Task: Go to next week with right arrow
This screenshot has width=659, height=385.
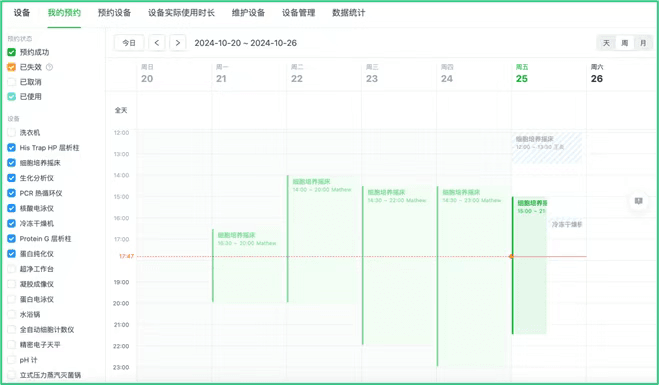Action: 178,43
